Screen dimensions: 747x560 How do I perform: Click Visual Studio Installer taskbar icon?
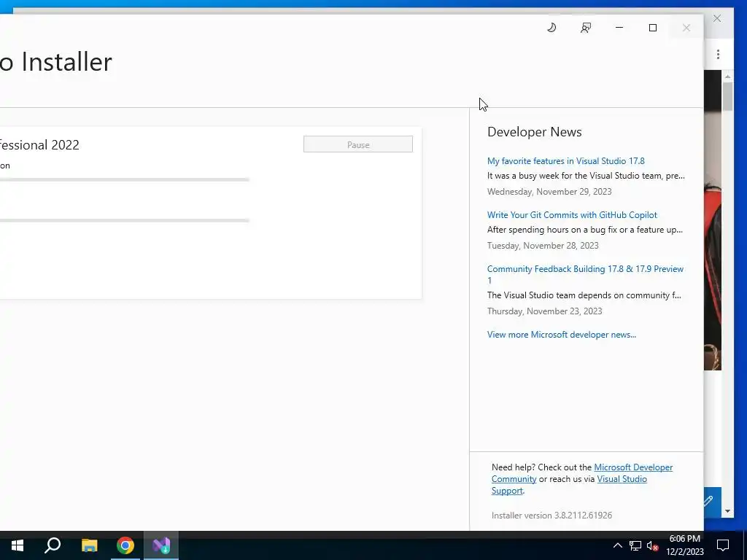click(x=161, y=545)
